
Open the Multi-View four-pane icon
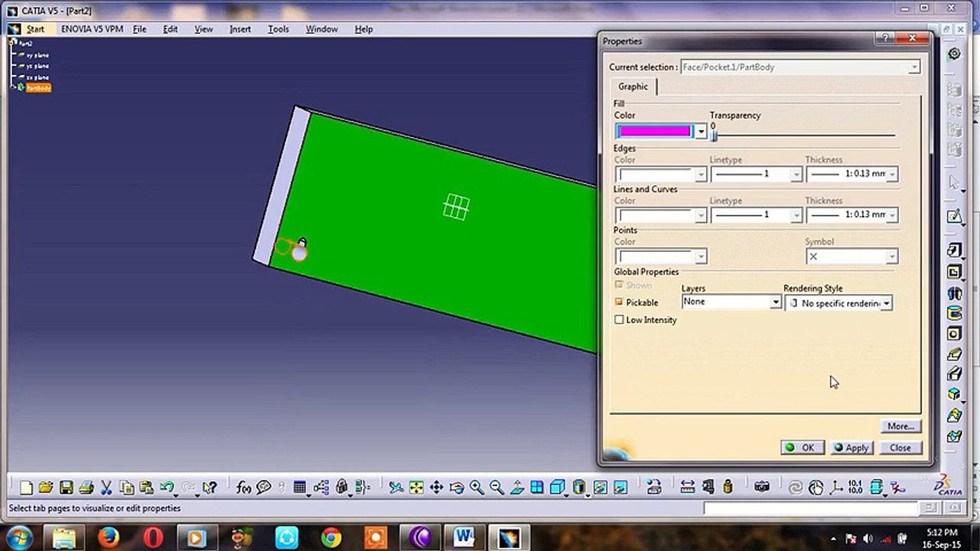click(x=537, y=487)
